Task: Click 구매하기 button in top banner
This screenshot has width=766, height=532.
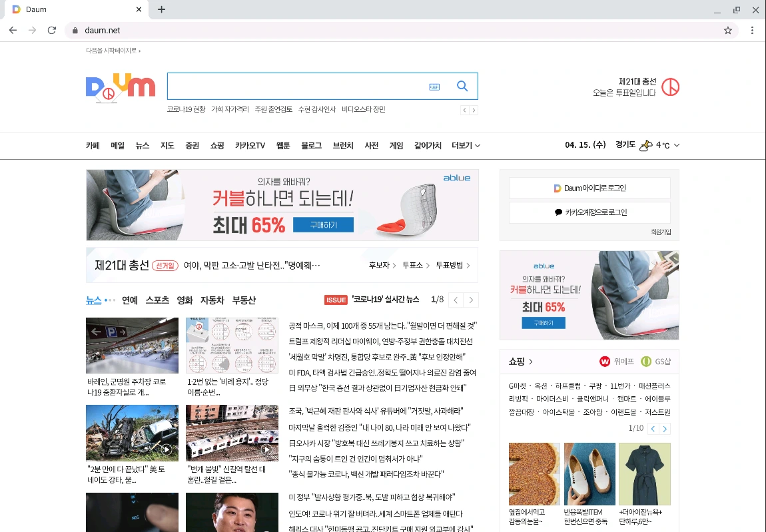Action: click(324, 225)
